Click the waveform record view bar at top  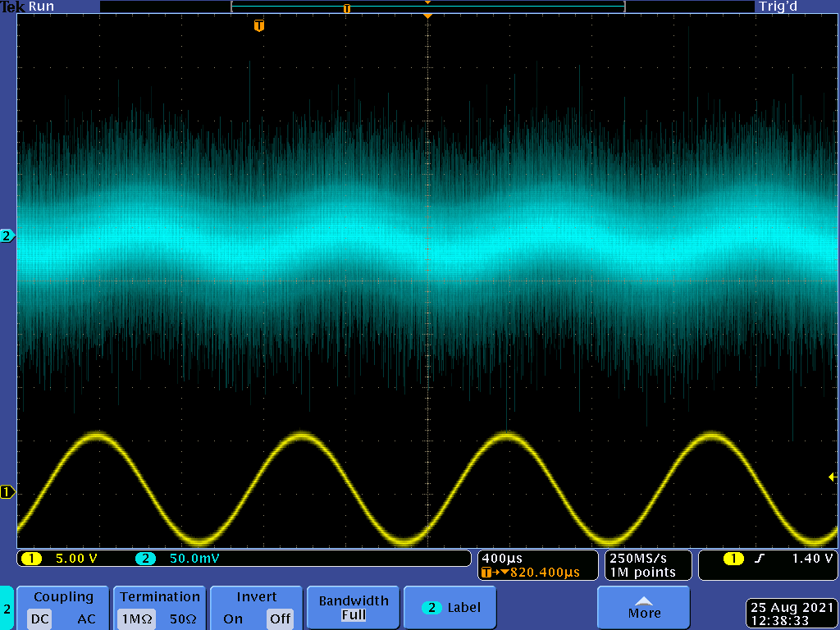pos(427,7)
